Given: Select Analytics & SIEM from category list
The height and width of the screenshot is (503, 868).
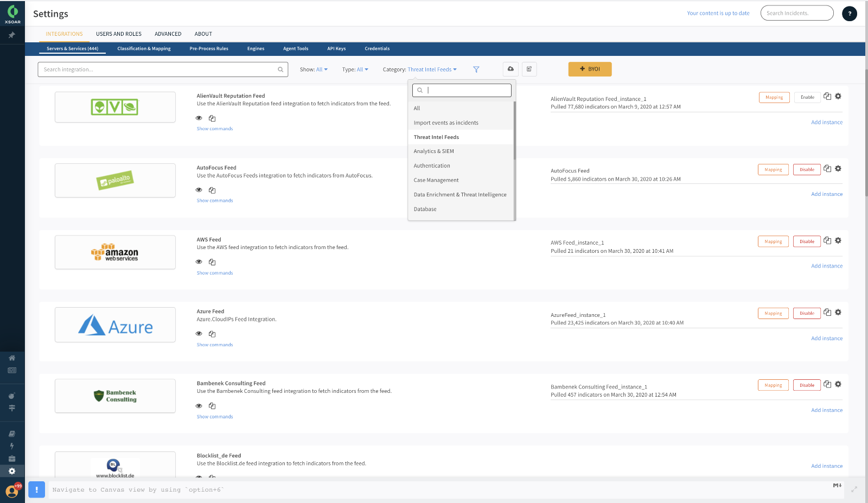Looking at the screenshot, I should [434, 151].
